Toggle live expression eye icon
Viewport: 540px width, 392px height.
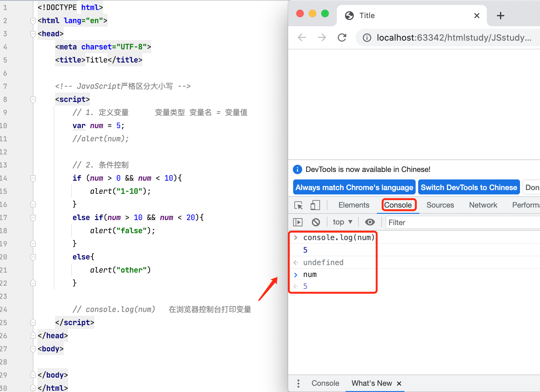click(x=370, y=222)
